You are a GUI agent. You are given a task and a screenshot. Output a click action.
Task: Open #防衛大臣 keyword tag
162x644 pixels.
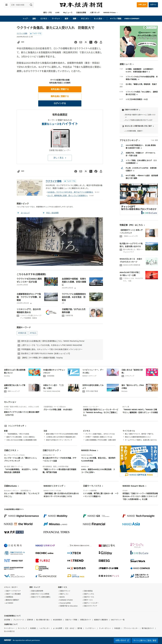coord(22,333)
